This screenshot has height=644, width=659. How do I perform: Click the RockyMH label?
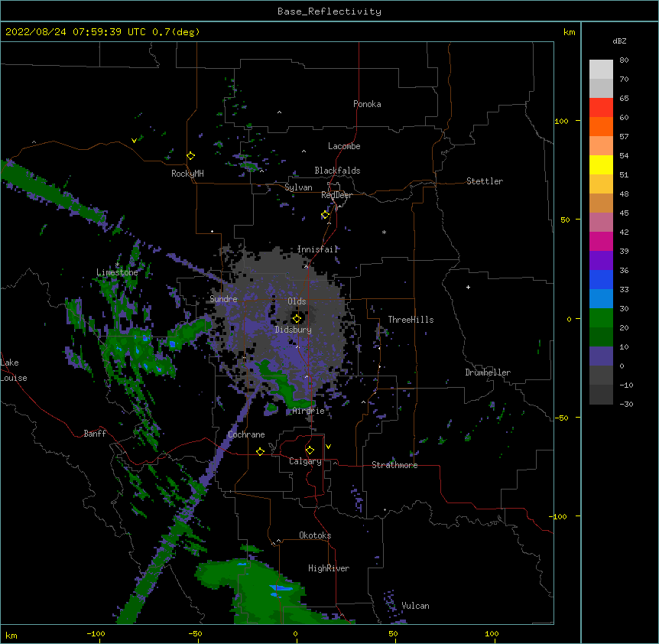coord(187,174)
